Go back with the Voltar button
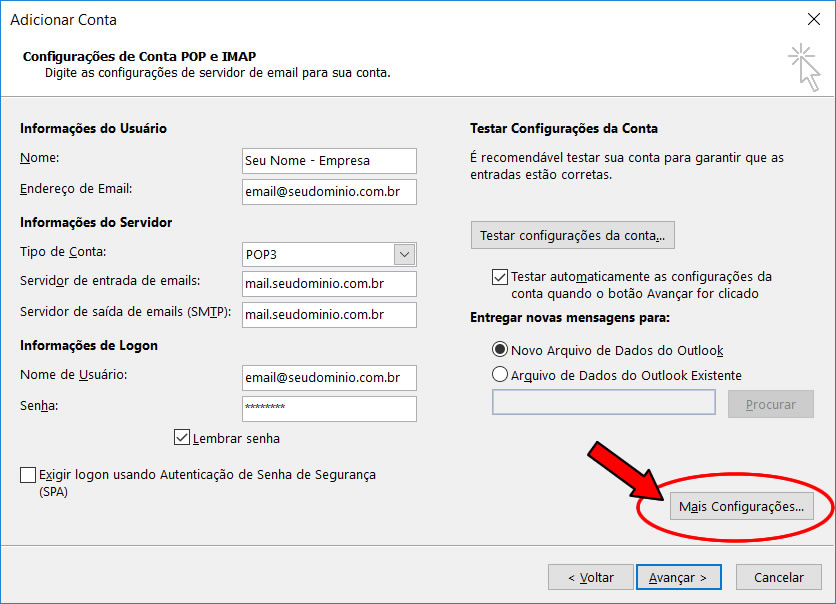836x604 pixels. point(590,577)
